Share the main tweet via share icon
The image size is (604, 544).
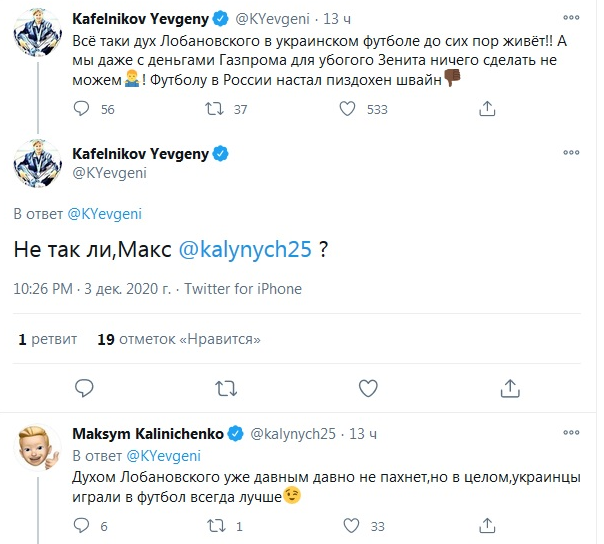tap(512, 387)
